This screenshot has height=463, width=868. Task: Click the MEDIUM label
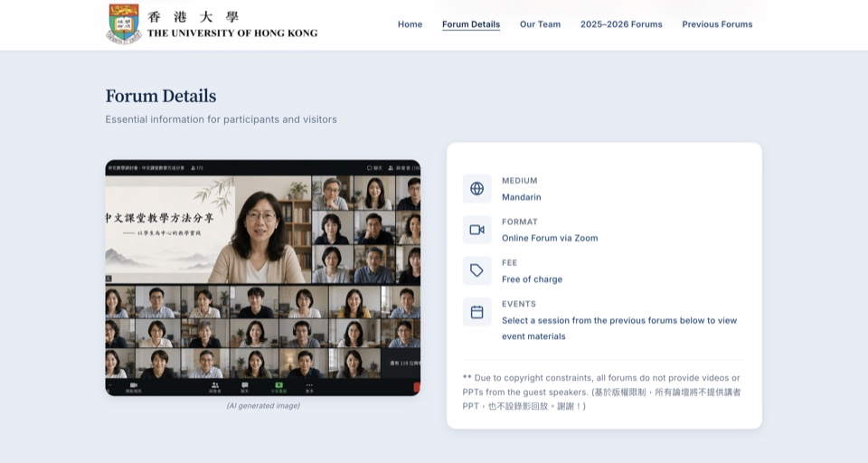[520, 181]
